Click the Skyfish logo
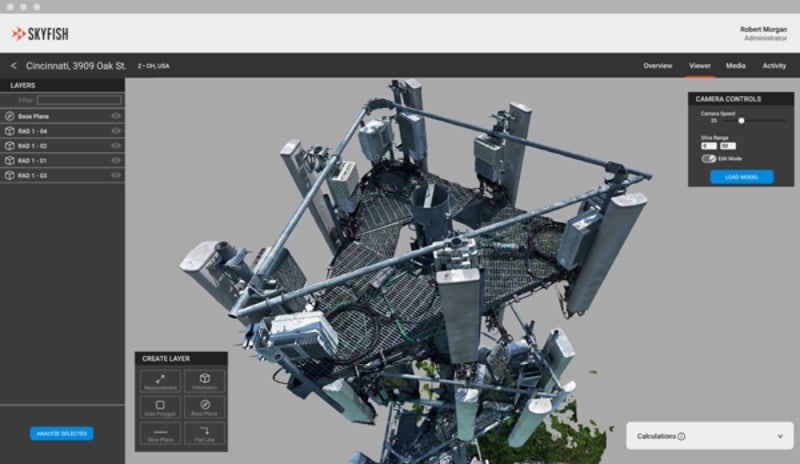Image resolution: width=800 pixels, height=464 pixels. 40,34
